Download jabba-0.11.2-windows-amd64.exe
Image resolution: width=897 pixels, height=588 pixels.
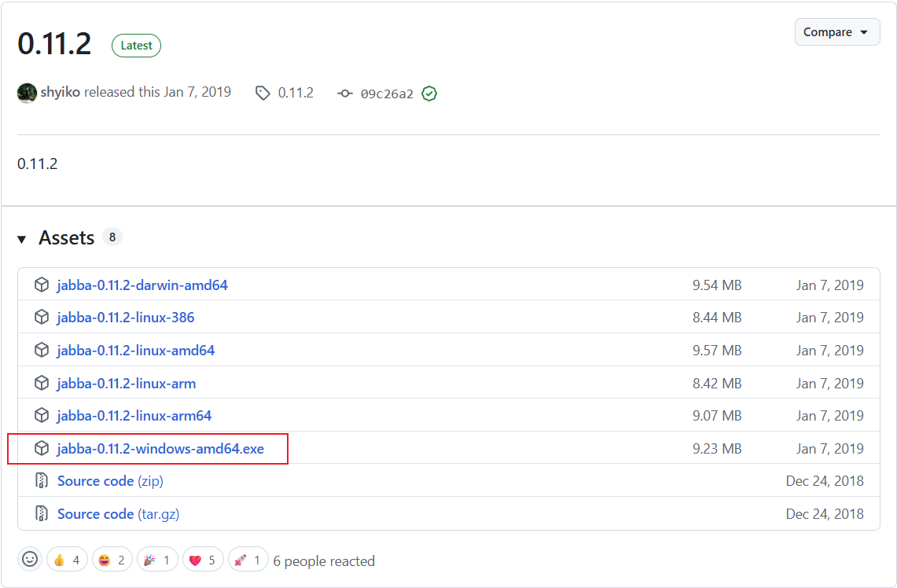160,448
